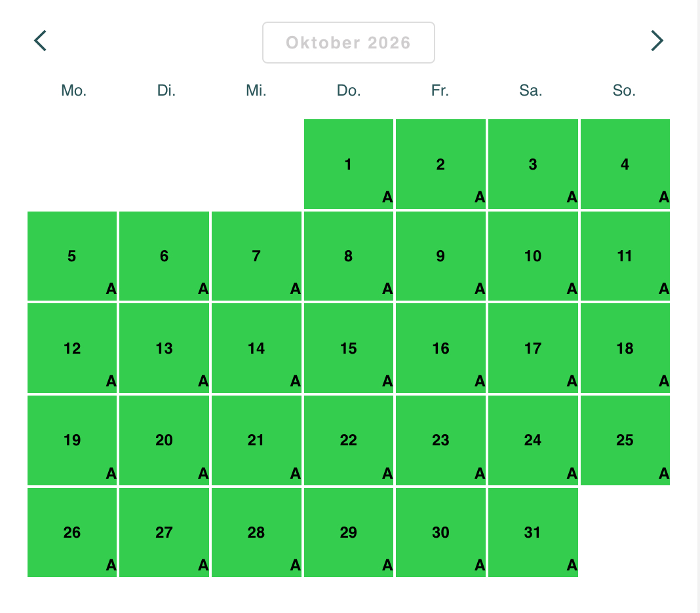
Task: Pick Sunday, October 4
Action: [625, 164]
